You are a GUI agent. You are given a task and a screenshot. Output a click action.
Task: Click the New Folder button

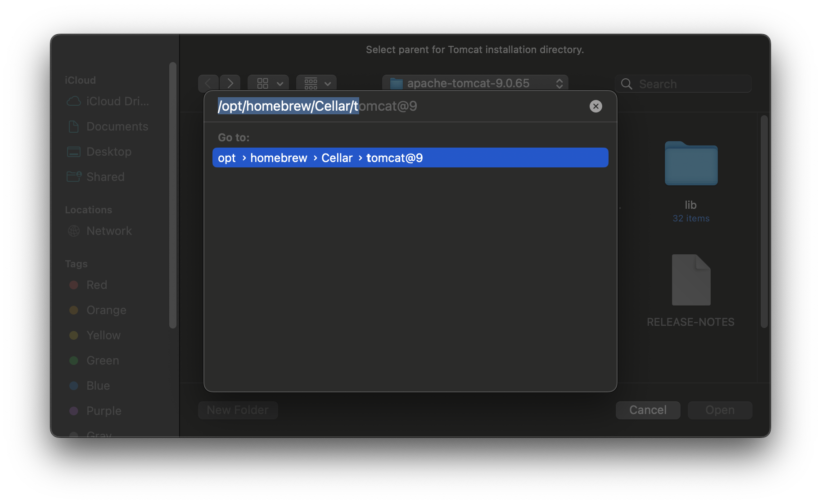[238, 410]
